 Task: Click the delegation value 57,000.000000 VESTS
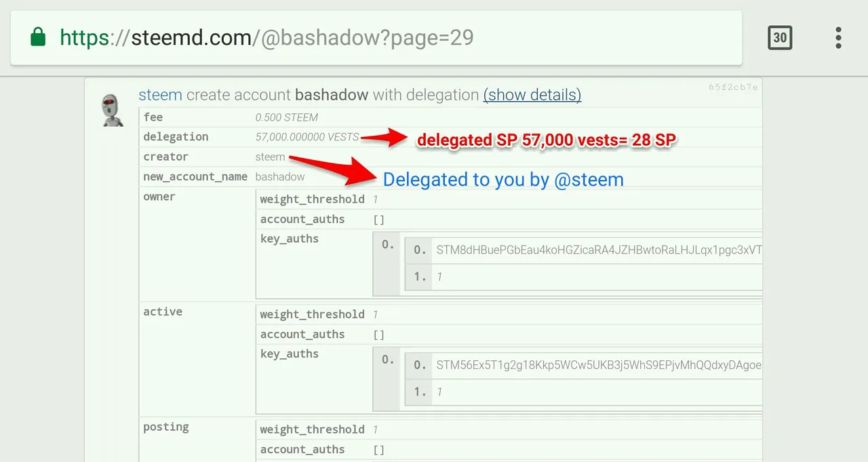[307, 137]
